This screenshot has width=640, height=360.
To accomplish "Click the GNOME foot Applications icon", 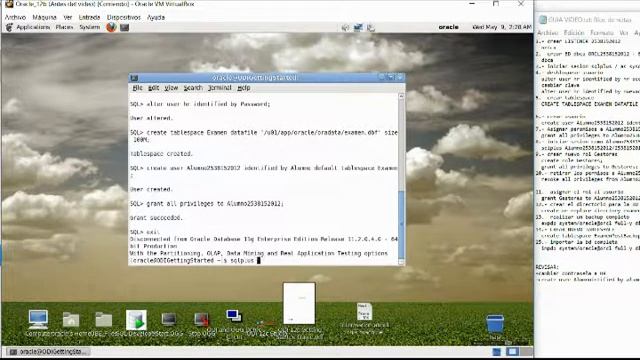I will tap(9, 27).
